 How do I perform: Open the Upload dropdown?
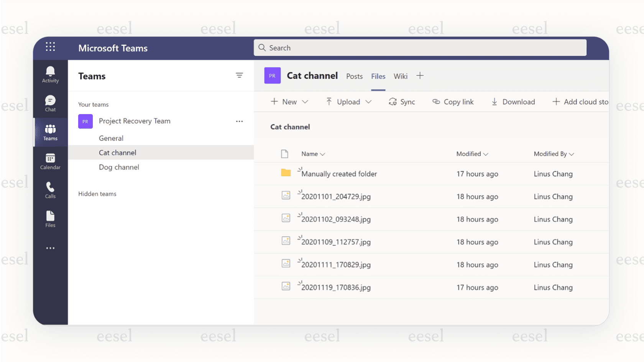point(348,102)
